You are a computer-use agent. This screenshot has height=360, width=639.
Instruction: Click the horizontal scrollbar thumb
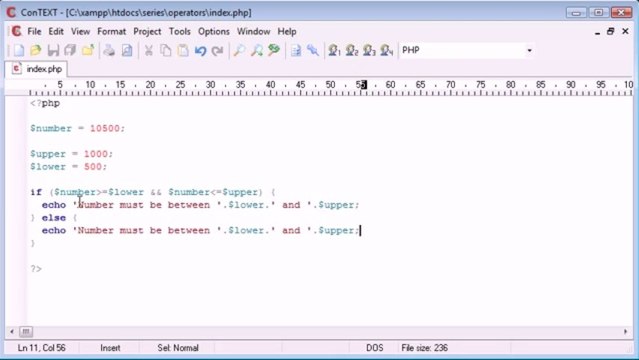pyautogui.click(x=26, y=331)
